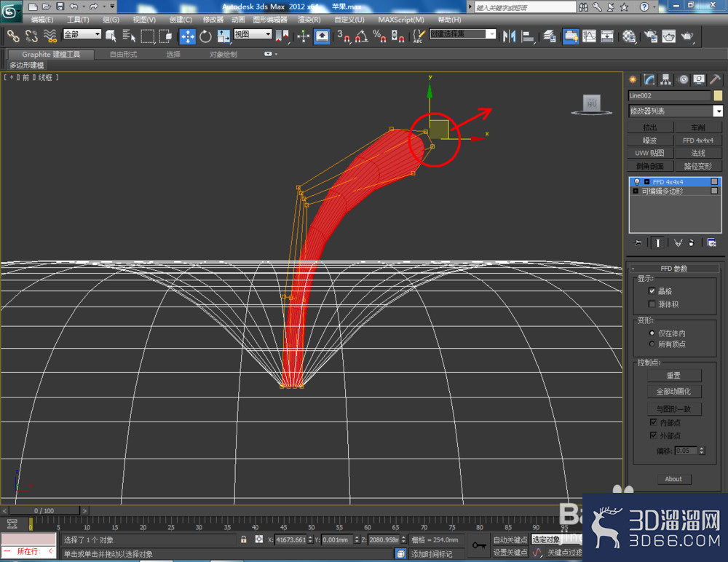
Task: Open the 渲染(R) menu
Action: [x=309, y=20]
